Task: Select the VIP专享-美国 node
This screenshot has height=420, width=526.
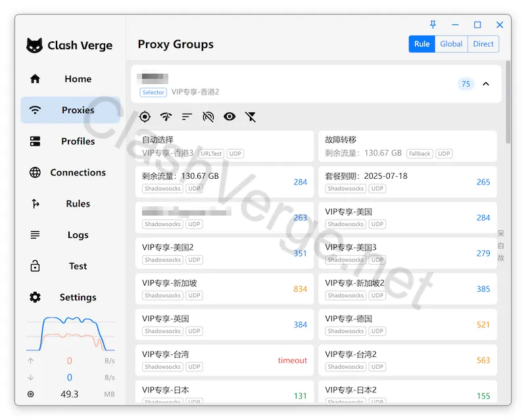Action: (408, 218)
